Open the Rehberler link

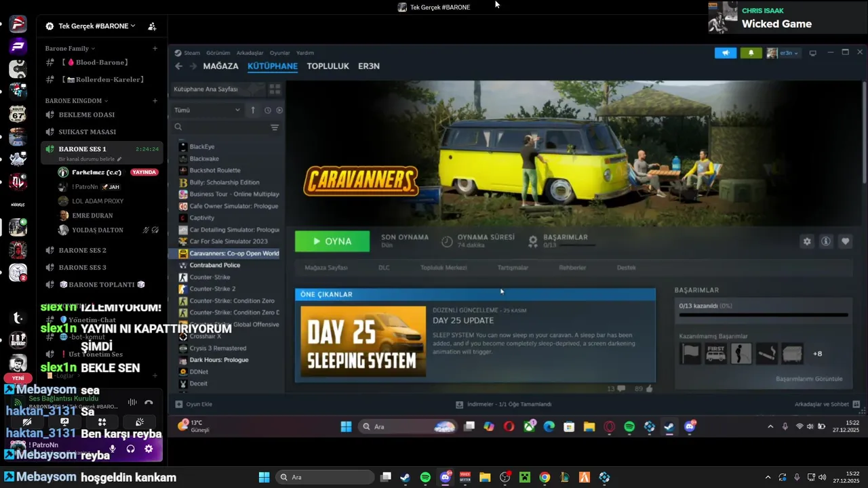click(x=572, y=268)
